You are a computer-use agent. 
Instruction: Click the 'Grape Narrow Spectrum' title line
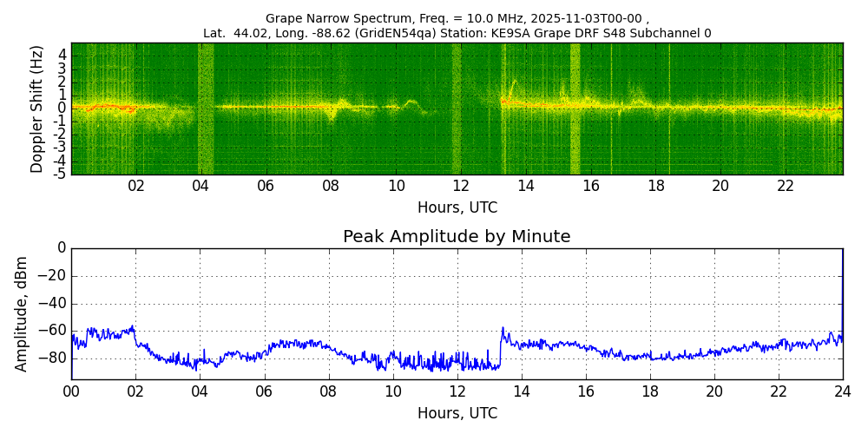pyautogui.click(x=457, y=18)
